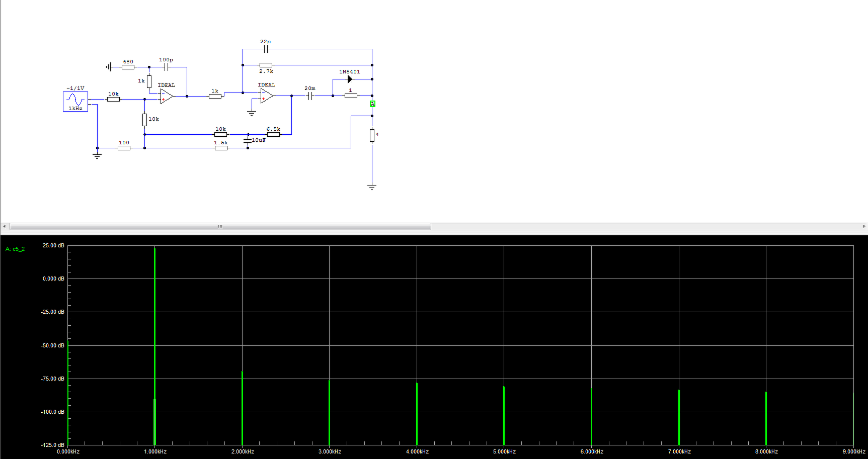
Task: Click the 2kHz harmonic spectral peak
Action: pos(242,408)
